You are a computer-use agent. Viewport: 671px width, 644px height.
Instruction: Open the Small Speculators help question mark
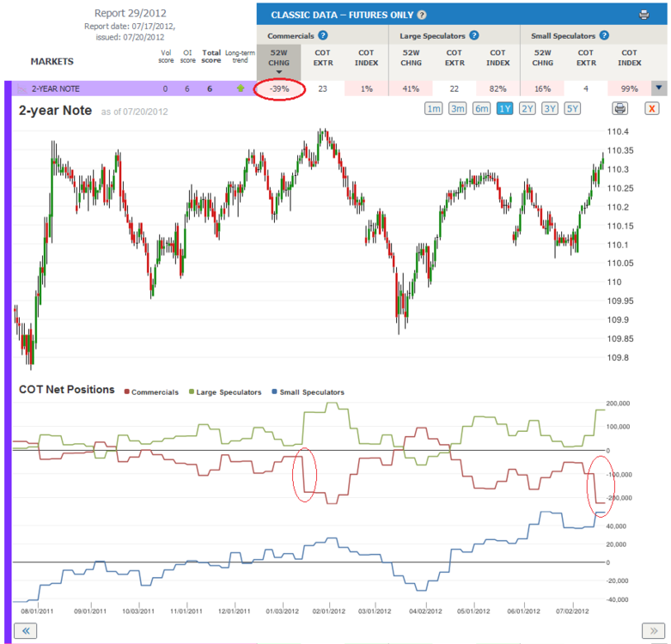604,35
